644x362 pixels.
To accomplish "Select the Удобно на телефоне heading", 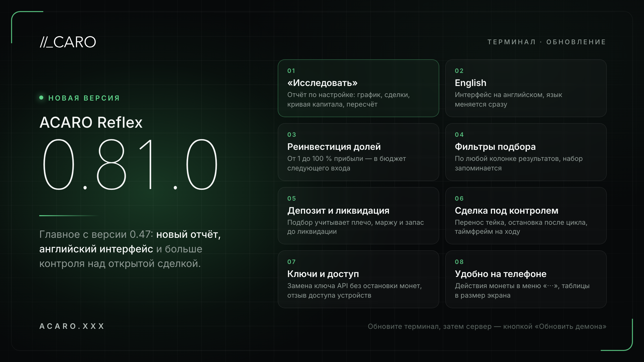I will (x=501, y=274).
